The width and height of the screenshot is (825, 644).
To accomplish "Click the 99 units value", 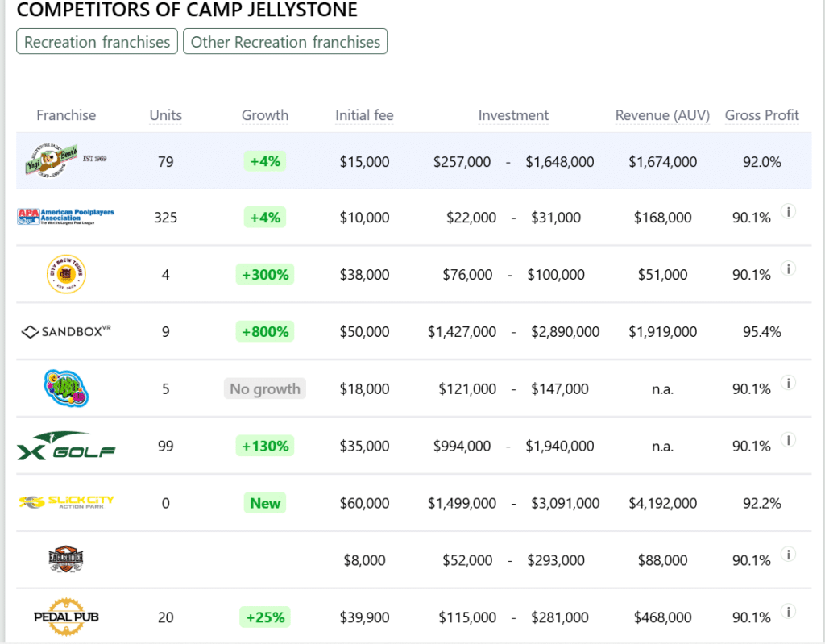I will (x=165, y=446).
